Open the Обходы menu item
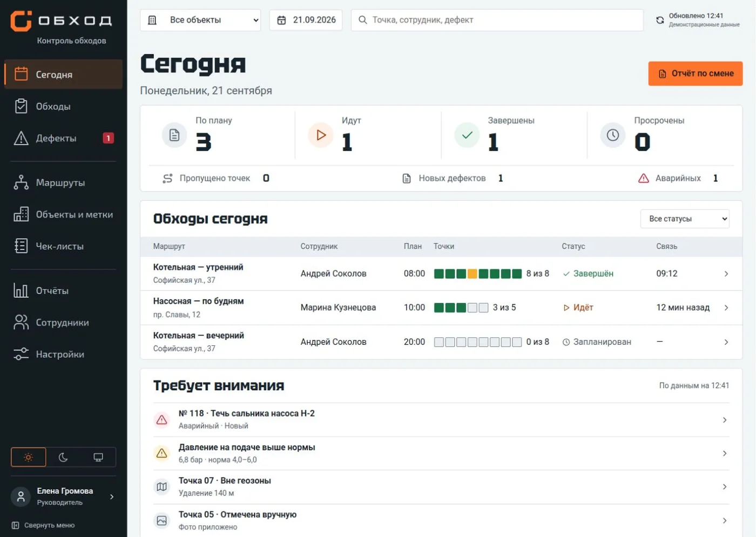 click(x=64, y=106)
